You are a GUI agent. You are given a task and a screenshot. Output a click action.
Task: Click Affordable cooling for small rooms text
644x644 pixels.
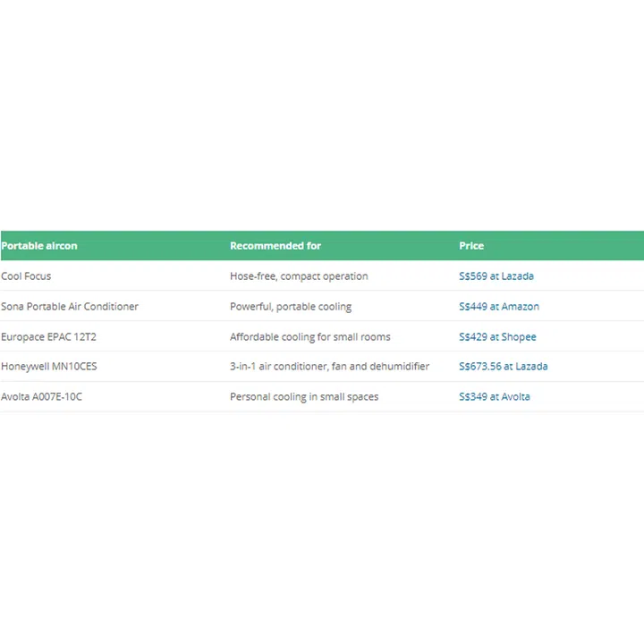tap(309, 337)
